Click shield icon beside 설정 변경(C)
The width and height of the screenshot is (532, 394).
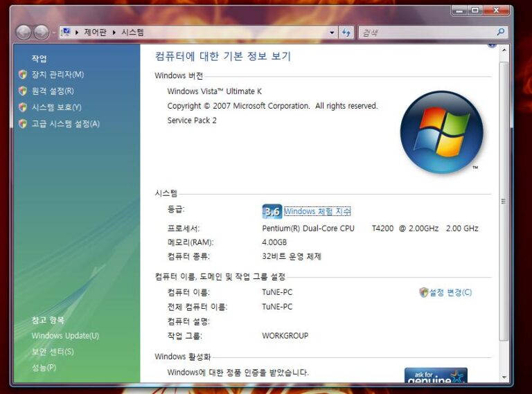423,292
